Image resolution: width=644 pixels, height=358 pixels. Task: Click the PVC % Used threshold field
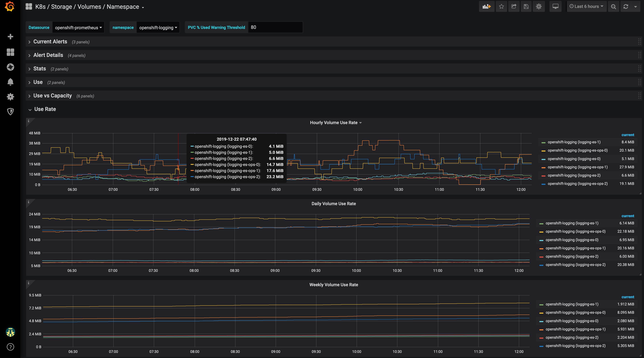tap(275, 27)
